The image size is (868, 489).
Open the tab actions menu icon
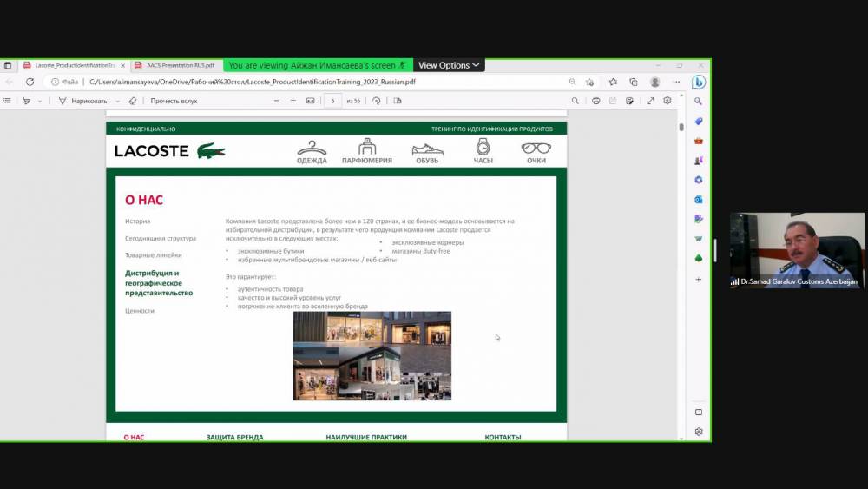(8, 65)
